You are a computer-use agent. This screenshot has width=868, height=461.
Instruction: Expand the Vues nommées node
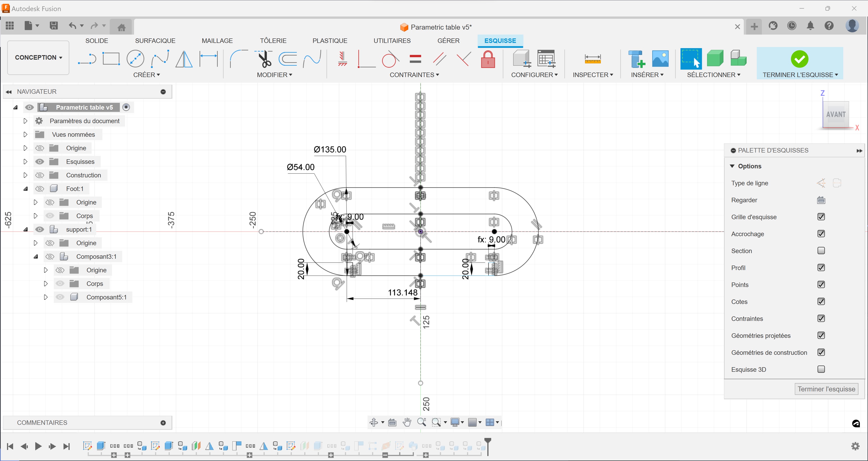[x=25, y=134]
